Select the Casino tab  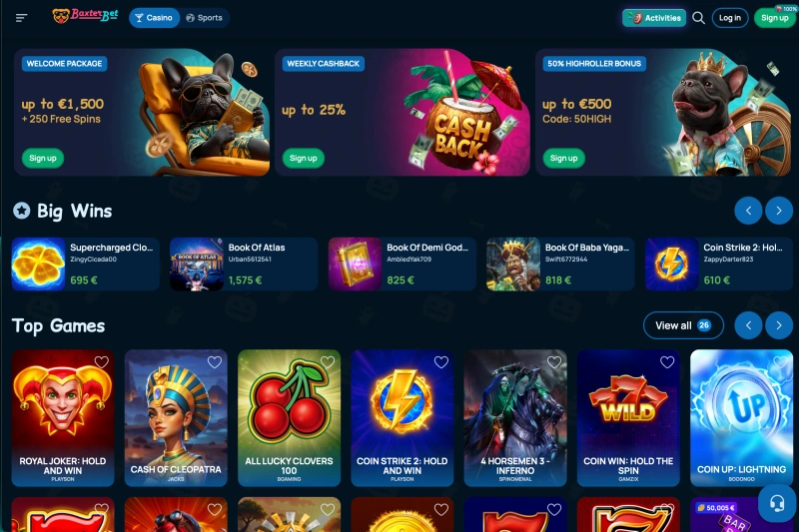(154, 18)
